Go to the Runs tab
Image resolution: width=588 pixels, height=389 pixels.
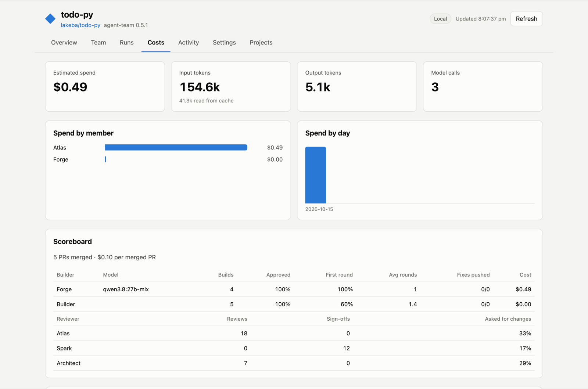point(127,43)
